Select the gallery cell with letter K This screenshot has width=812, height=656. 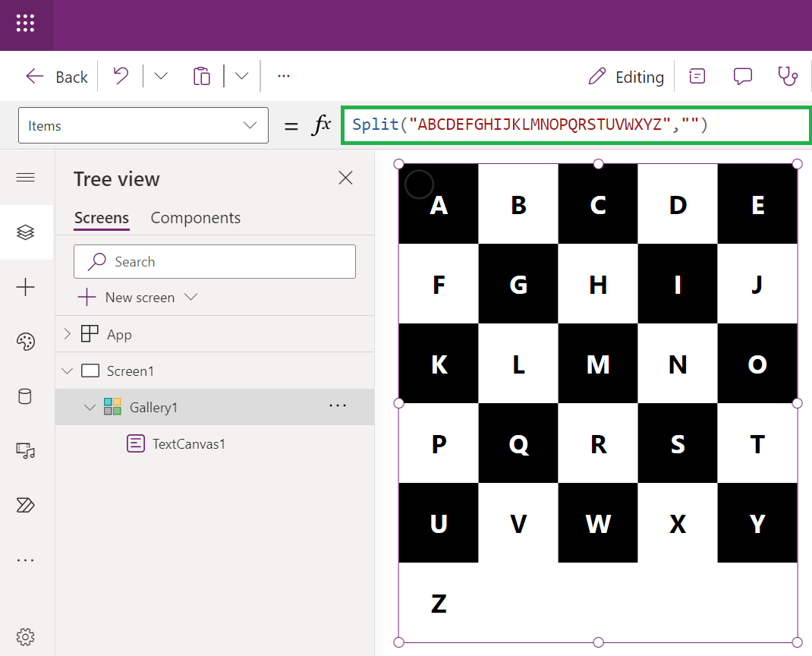(x=439, y=363)
